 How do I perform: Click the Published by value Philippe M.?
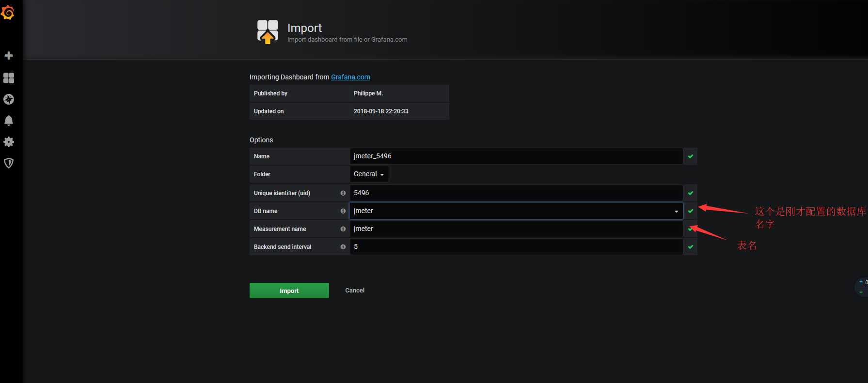pos(368,93)
